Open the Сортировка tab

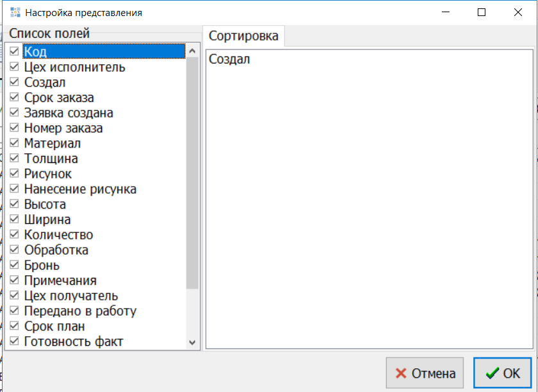[x=244, y=36]
